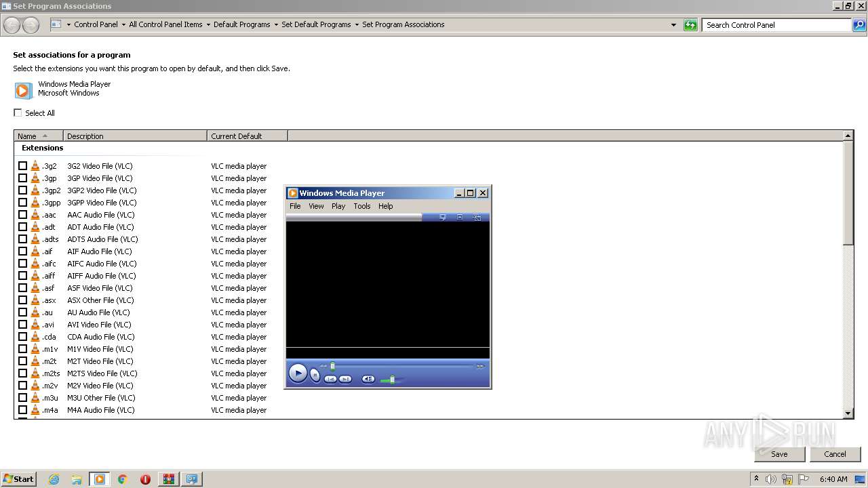Check the .avi extension checkbox
868x488 pixels.
22,324
